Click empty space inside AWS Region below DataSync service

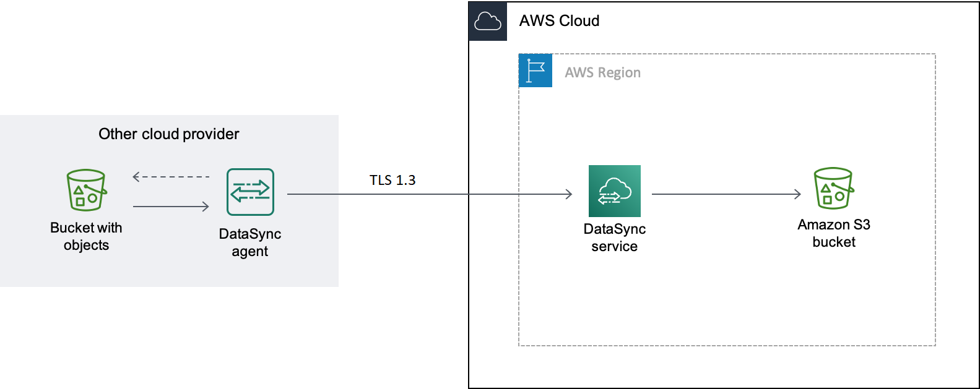[x=614, y=297]
